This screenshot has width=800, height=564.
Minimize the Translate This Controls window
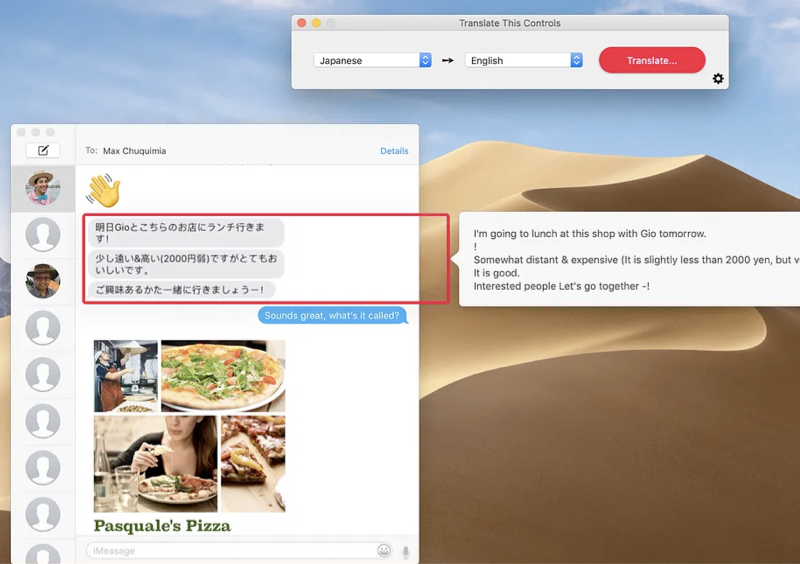pos(316,23)
